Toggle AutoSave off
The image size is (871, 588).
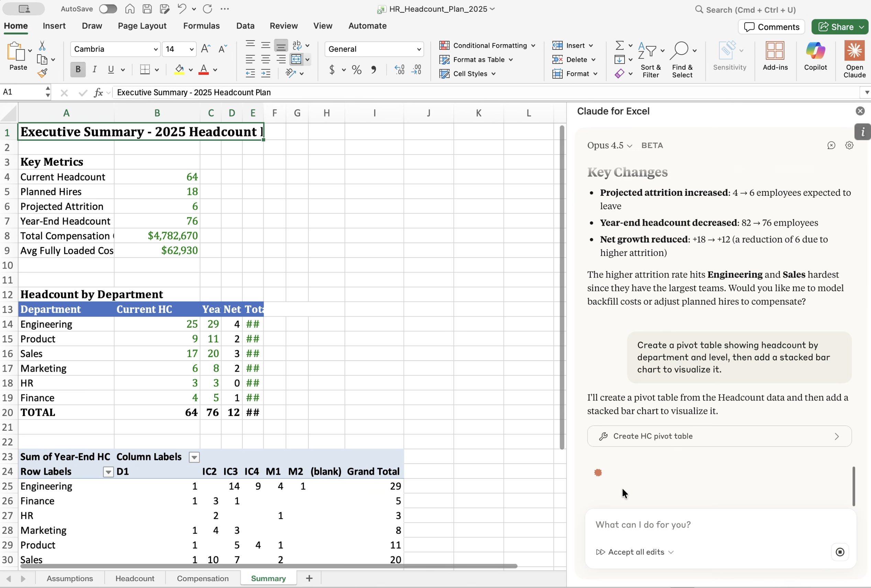point(108,9)
